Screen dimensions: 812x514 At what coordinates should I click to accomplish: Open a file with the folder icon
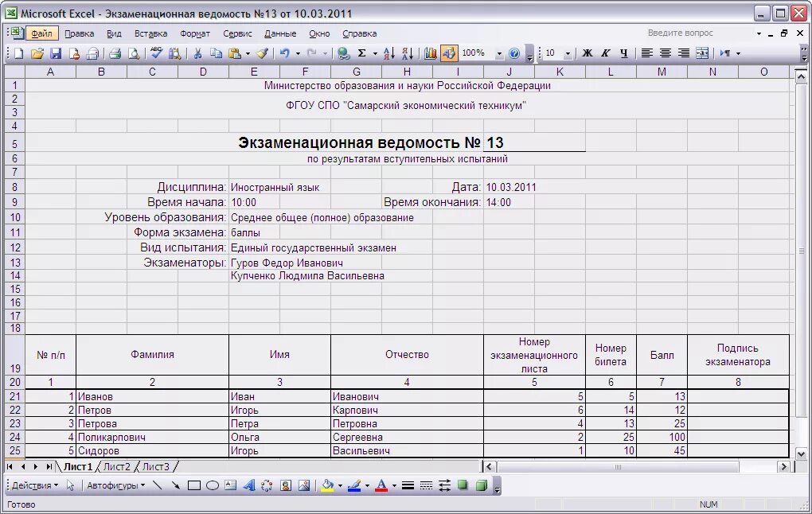point(37,53)
